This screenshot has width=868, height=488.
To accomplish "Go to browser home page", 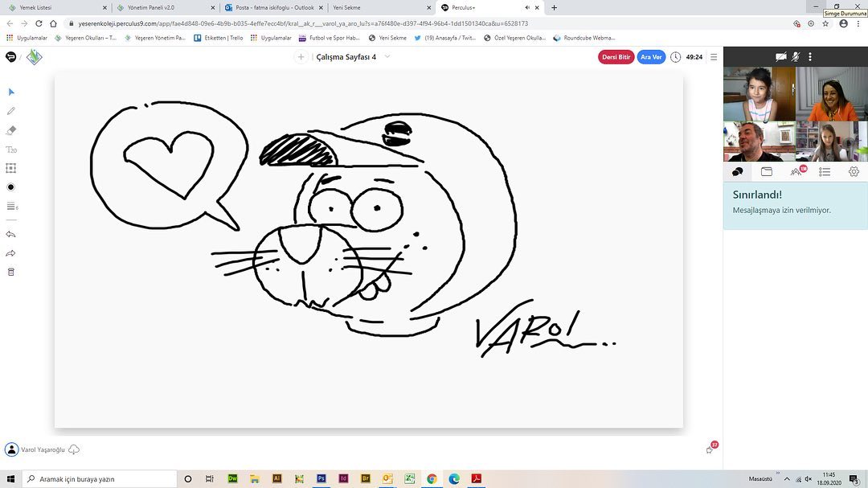I will pos(53,24).
